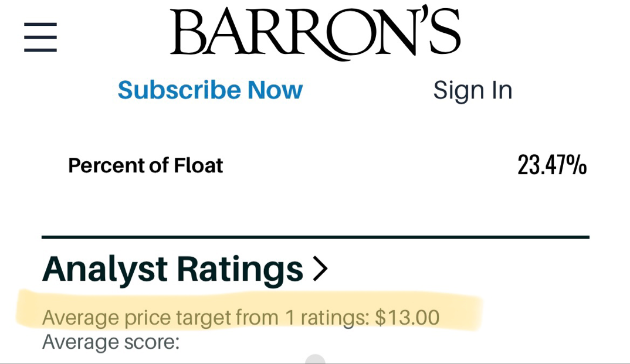The width and height of the screenshot is (630, 364).
Task: Click the word "Float" in the statistics row
Action: click(x=198, y=166)
